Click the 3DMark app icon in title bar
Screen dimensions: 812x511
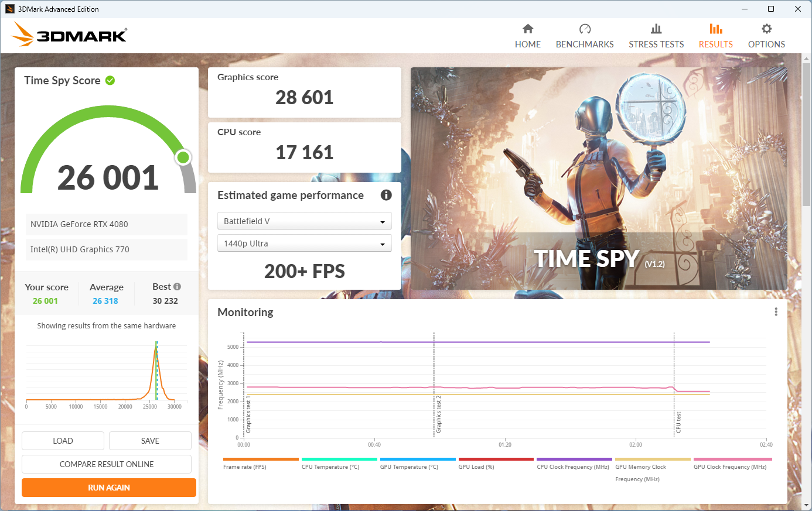coord(9,9)
